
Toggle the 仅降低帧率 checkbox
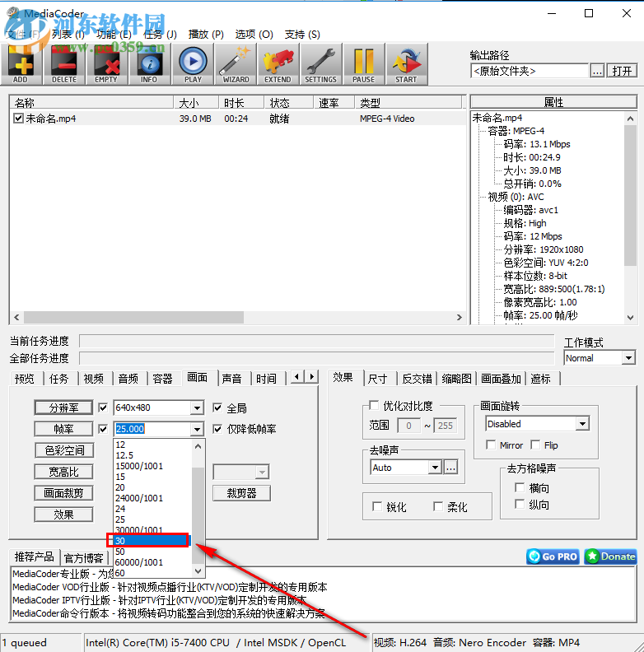tap(217, 429)
